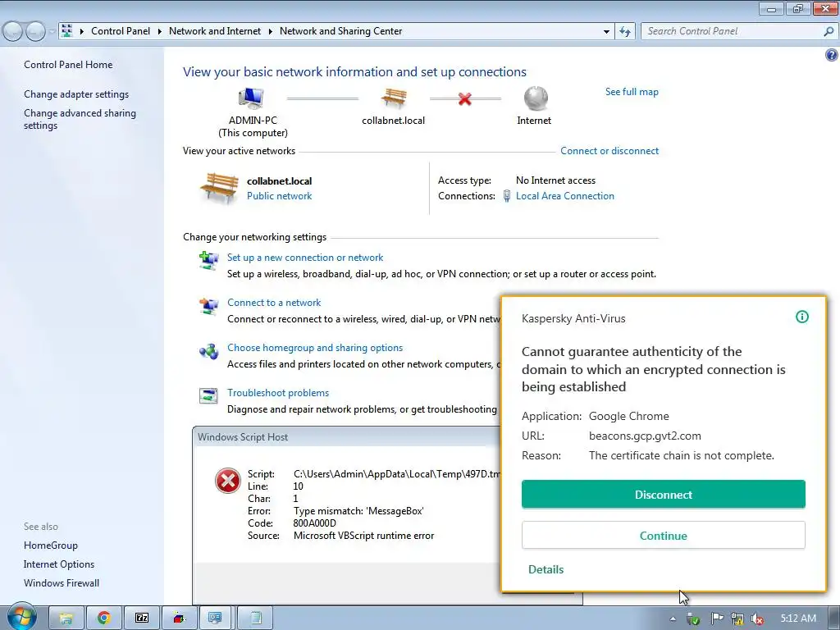Image resolution: width=840 pixels, height=630 pixels.
Task: Expand the arrow before Control Panel breadcrumb
Action: click(82, 32)
